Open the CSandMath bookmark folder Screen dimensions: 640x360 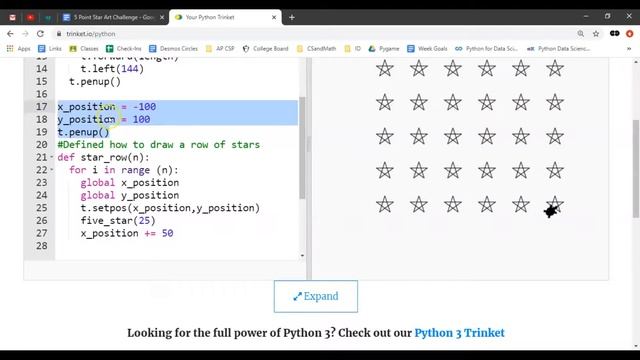(x=316, y=49)
